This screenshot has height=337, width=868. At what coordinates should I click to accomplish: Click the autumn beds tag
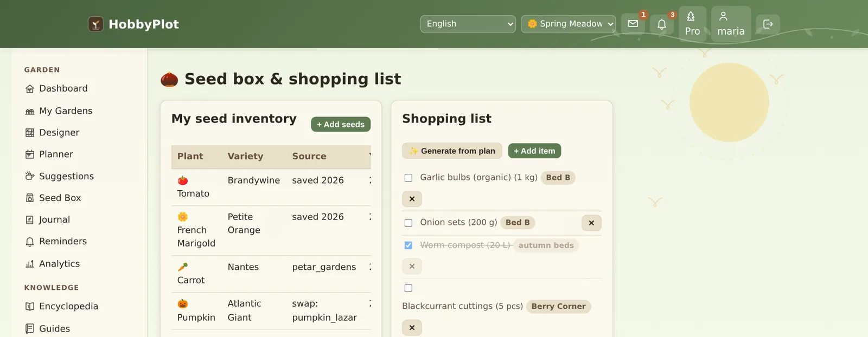click(546, 245)
